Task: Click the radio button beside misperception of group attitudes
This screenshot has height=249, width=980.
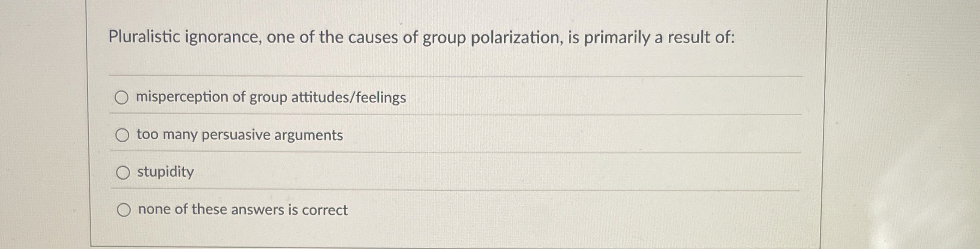Action: [123, 98]
